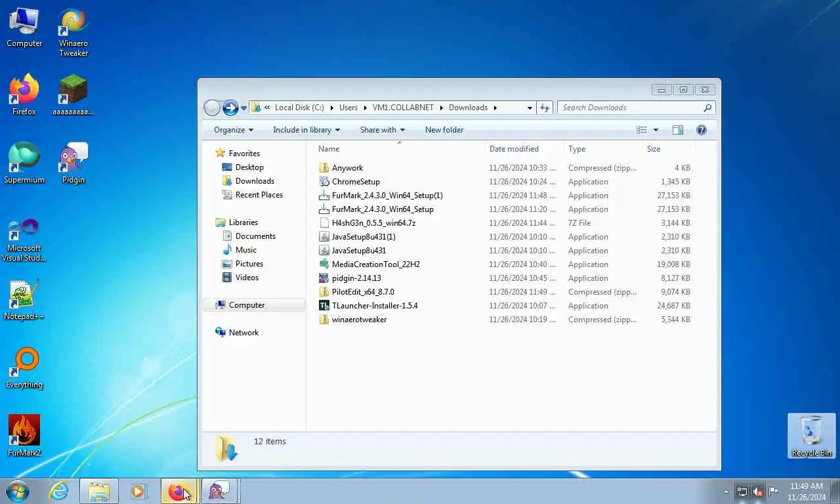840x504 pixels.
Task: Select Documents library in sidebar
Action: coord(255,236)
